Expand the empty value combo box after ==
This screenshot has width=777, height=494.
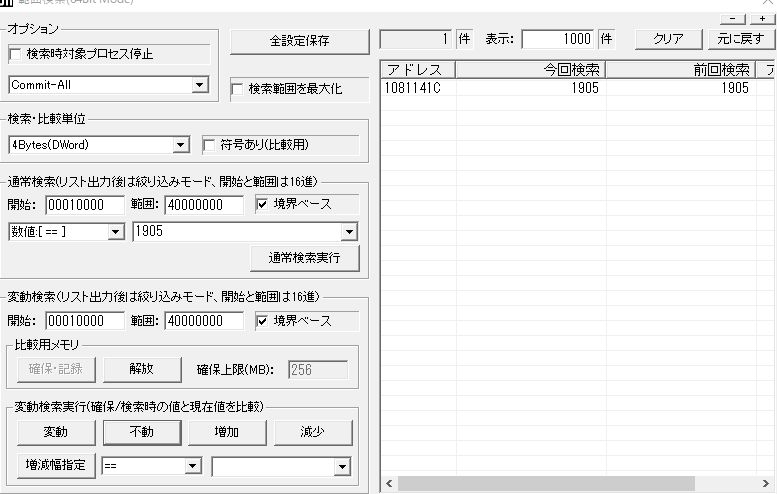(341, 466)
